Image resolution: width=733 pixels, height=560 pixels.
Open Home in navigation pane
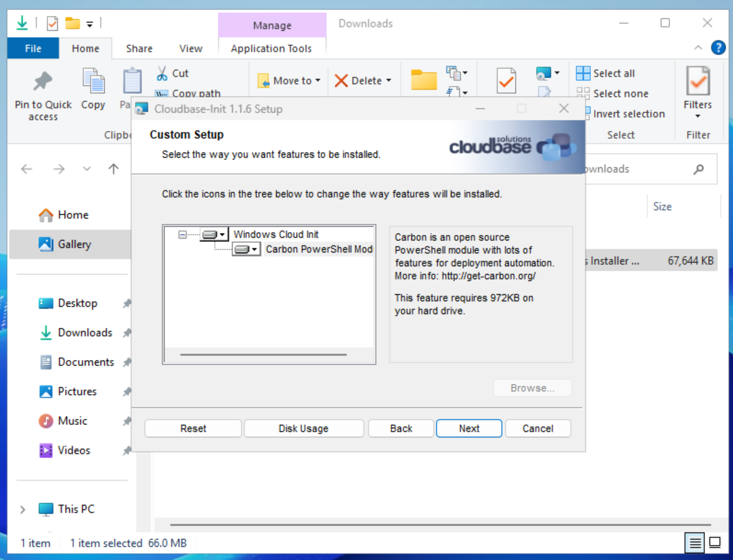63,215
